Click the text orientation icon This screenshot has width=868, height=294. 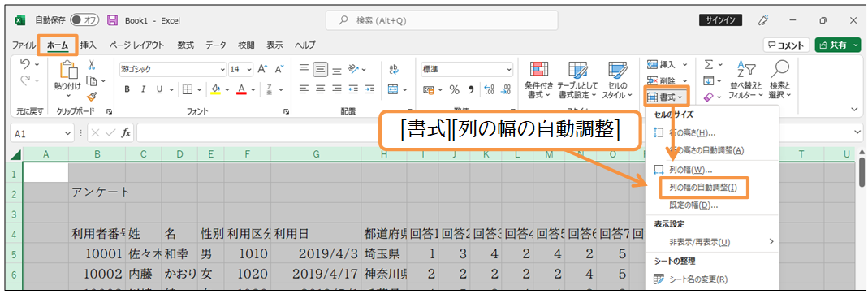(x=354, y=69)
